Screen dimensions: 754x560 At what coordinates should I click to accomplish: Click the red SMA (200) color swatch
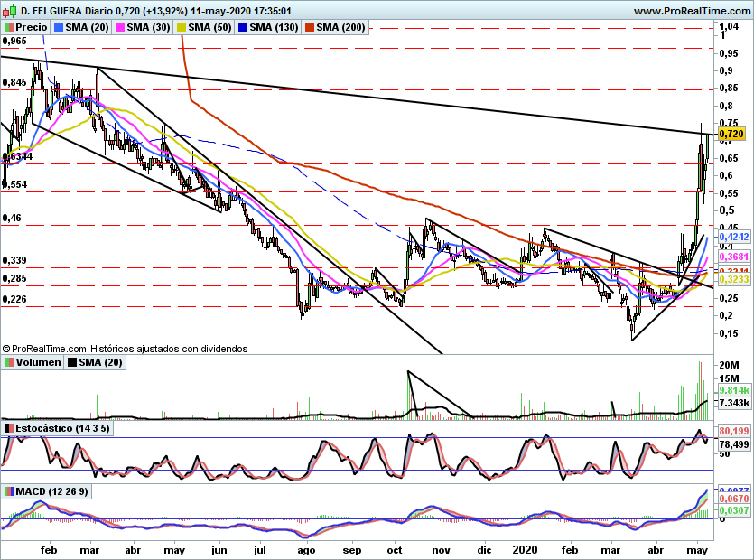coord(309,27)
